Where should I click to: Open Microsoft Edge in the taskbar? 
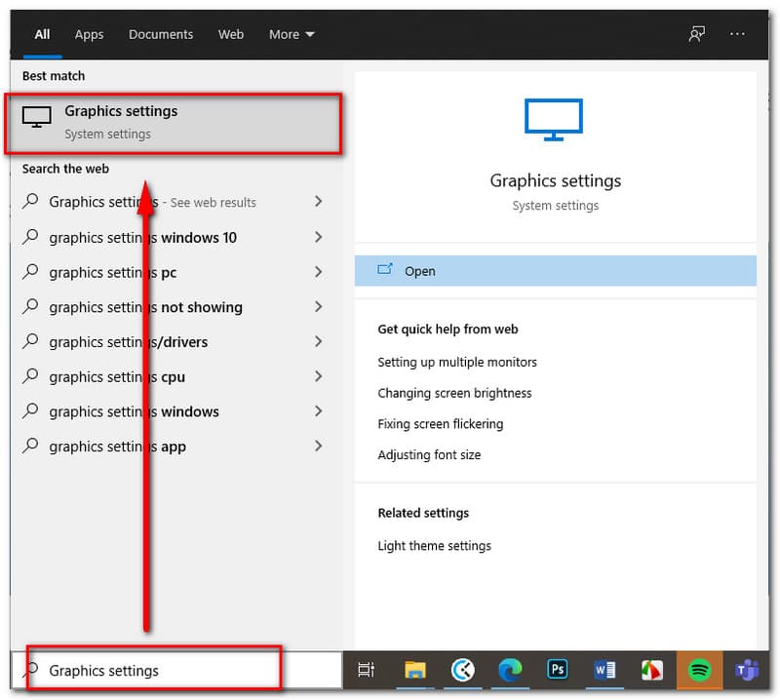(x=510, y=670)
